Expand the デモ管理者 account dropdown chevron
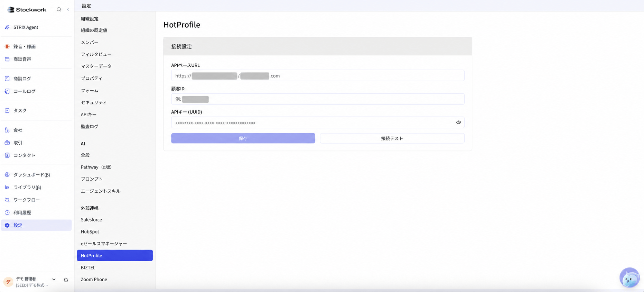 pyautogui.click(x=54, y=279)
